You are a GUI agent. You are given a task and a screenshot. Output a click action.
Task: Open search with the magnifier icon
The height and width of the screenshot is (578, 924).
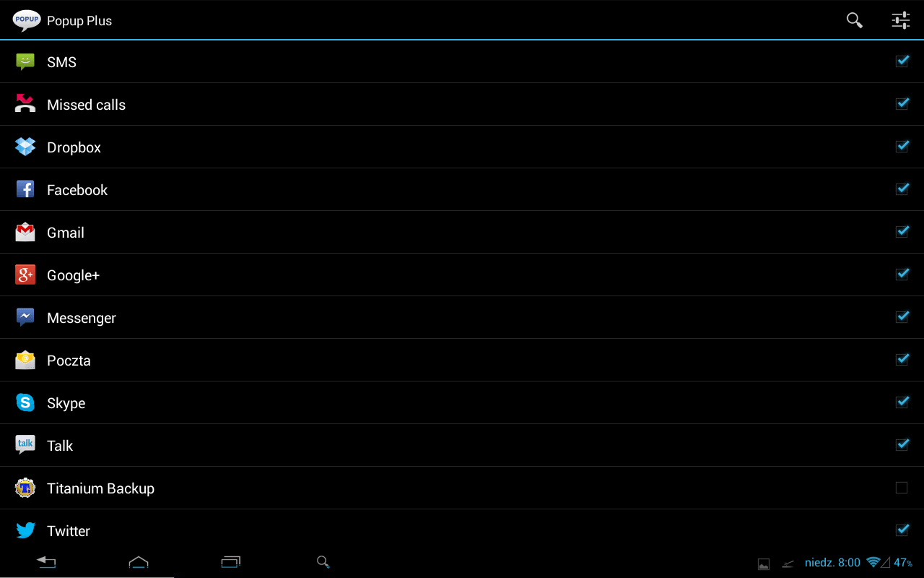point(855,20)
